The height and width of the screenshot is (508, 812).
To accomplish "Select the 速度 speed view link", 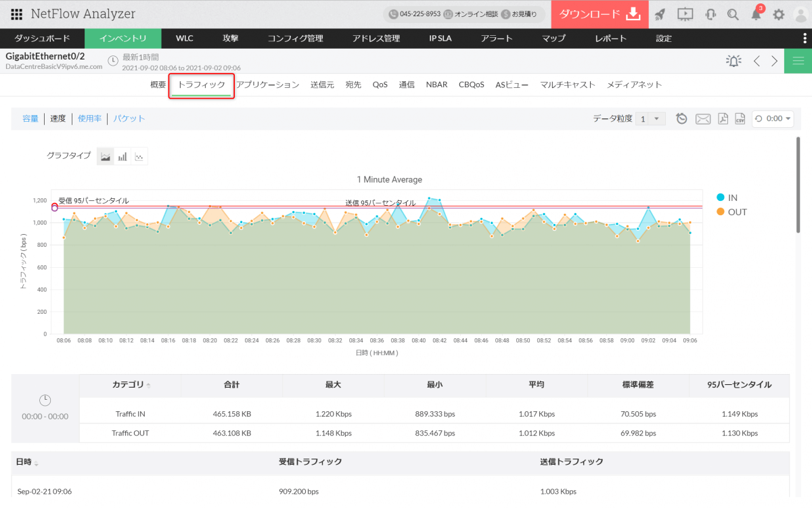I will pos(58,118).
